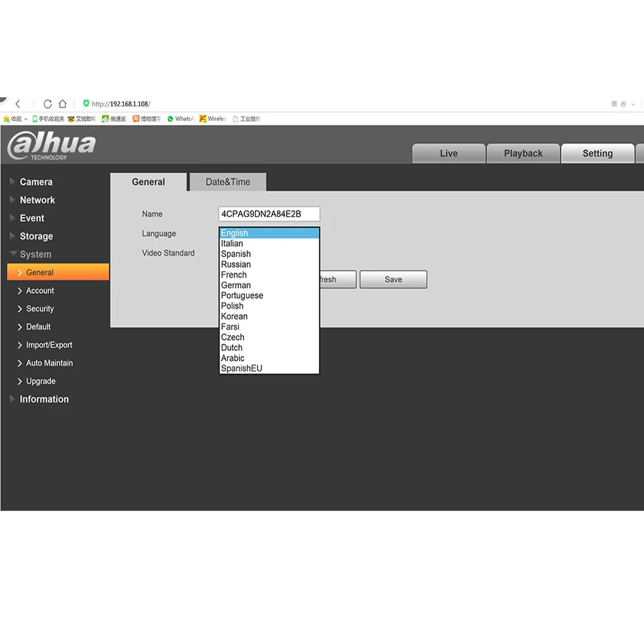Choose Russian in language list
The image size is (644, 644).
[269, 265]
